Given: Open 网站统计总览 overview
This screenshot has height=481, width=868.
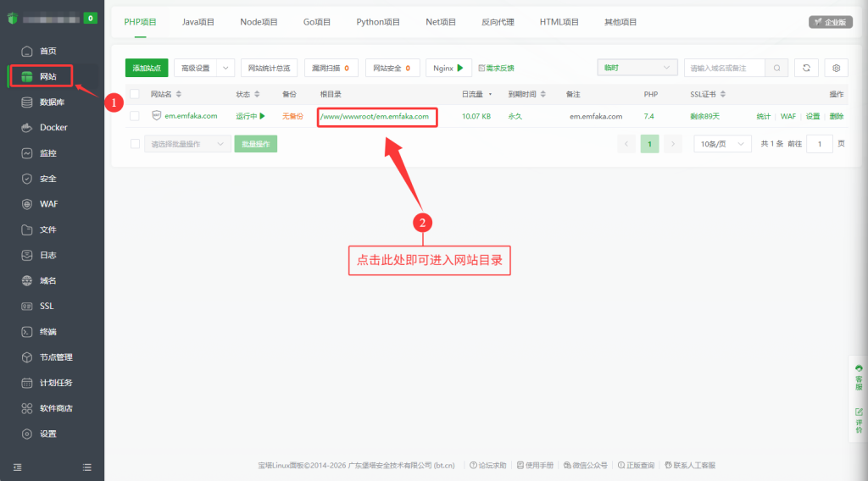Looking at the screenshot, I should coord(269,68).
